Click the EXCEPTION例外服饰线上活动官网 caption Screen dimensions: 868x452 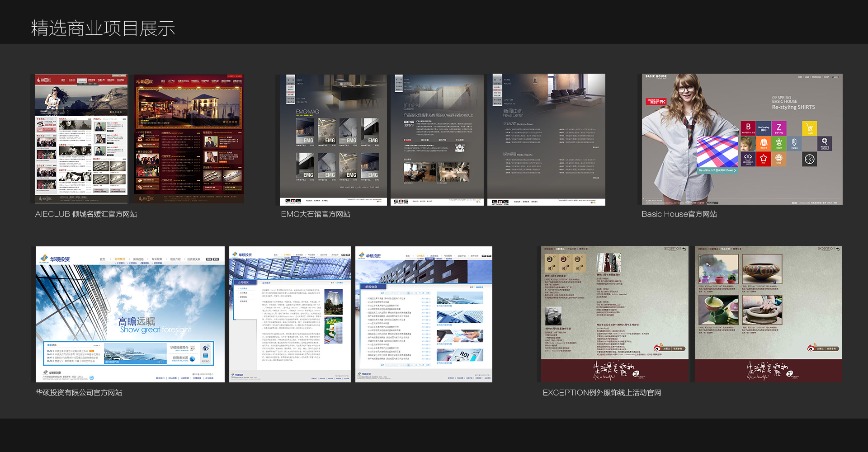(602, 393)
